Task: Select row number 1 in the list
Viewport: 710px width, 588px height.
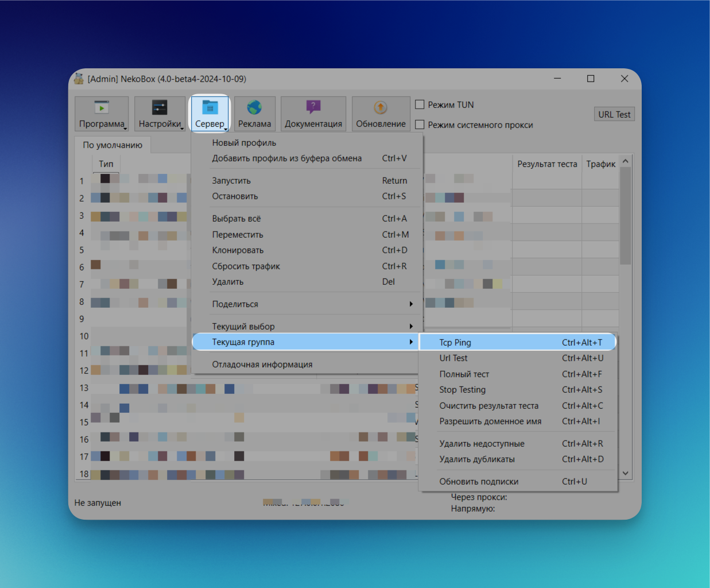Action: (82, 181)
